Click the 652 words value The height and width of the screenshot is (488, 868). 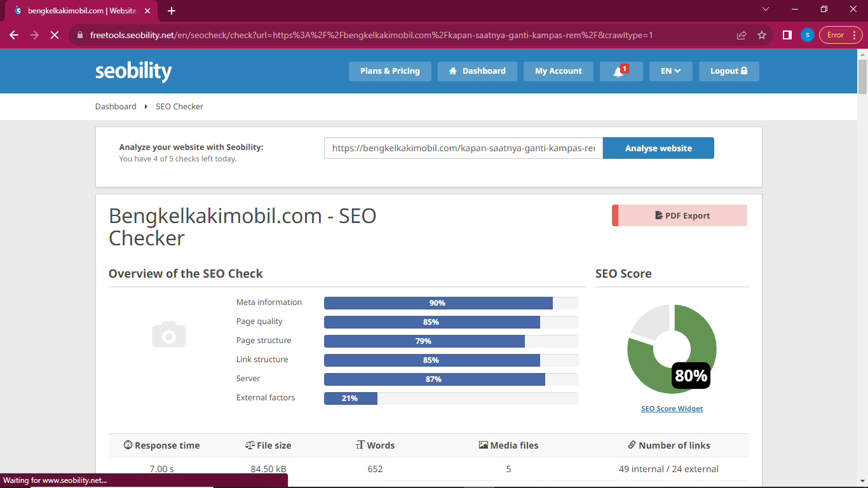(x=375, y=469)
